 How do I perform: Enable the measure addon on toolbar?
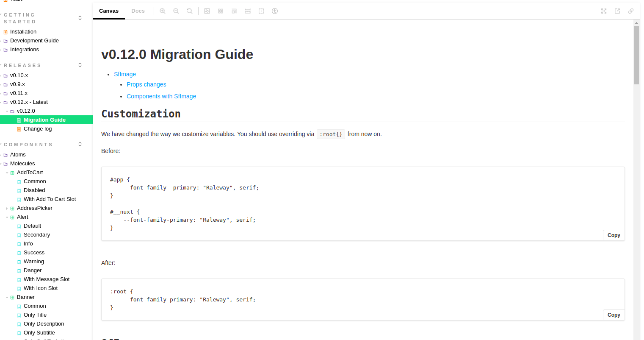point(248,11)
